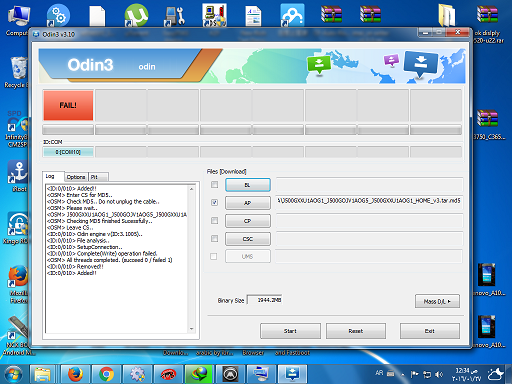Click the AP file browse button
512x384 pixels.
248,203
